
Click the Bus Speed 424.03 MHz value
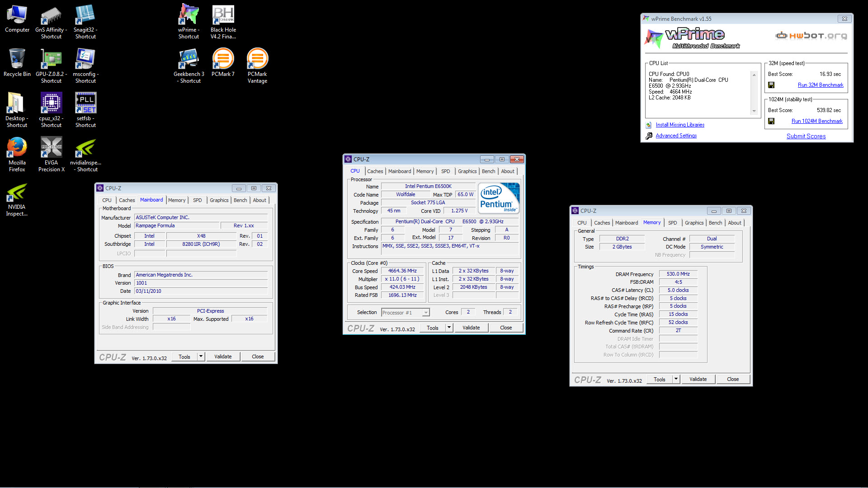pyautogui.click(x=402, y=287)
